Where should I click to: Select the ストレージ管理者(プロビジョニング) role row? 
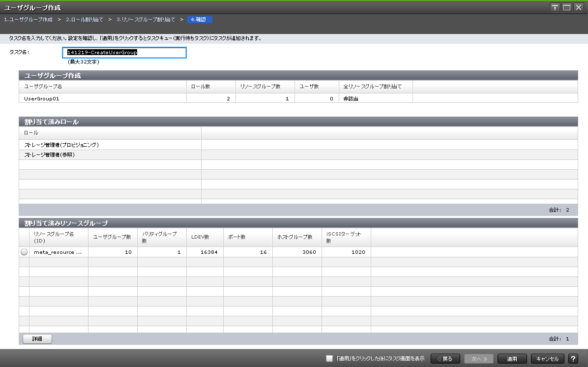click(x=62, y=145)
